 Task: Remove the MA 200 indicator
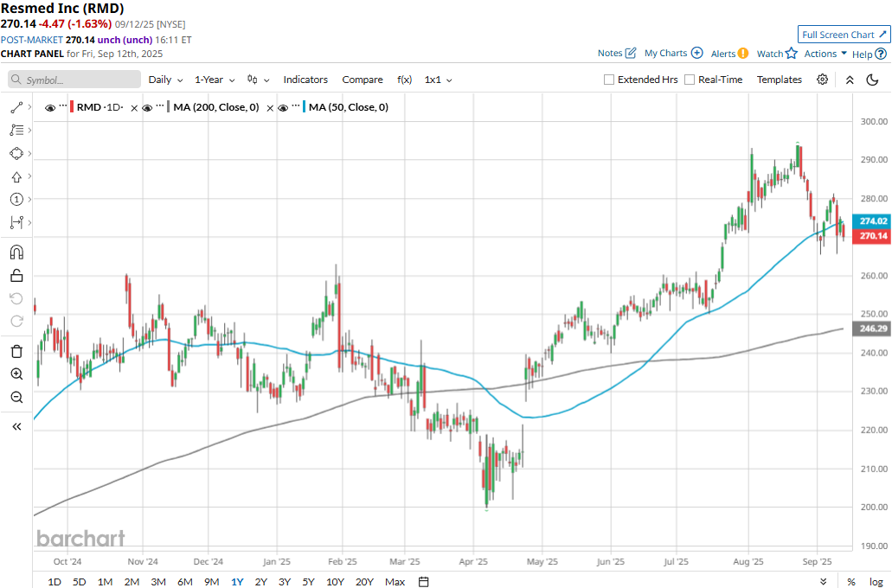tap(270, 108)
